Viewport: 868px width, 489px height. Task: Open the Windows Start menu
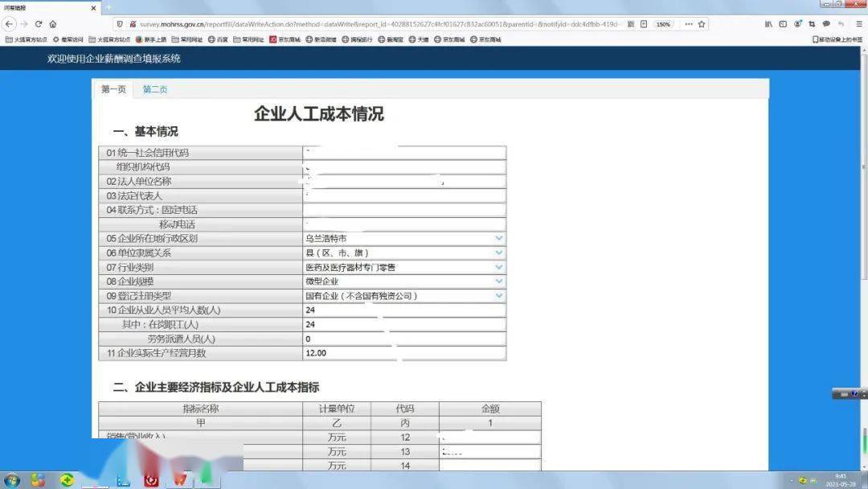coord(11,480)
